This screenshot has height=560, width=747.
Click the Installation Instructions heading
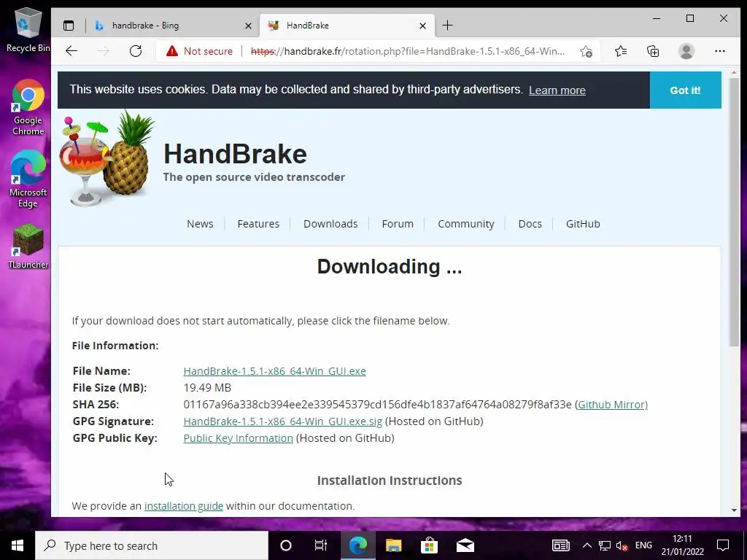click(390, 481)
